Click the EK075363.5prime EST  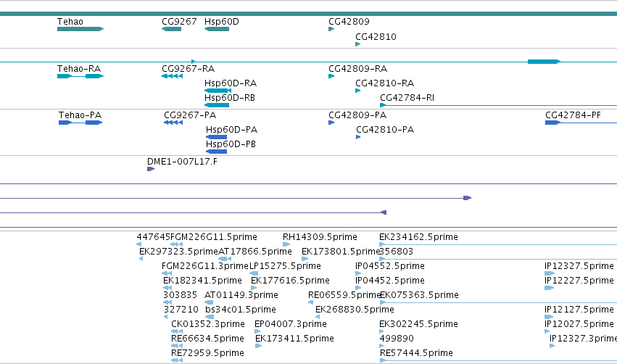(498, 302)
